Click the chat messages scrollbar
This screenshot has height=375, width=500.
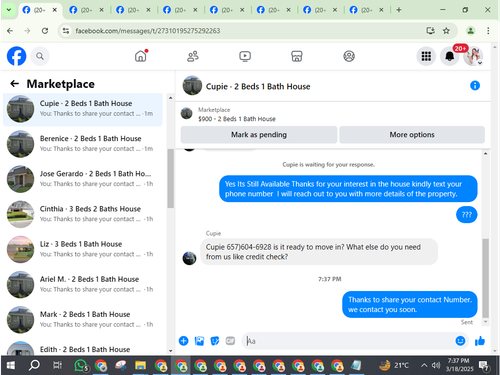pyautogui.click(x=486, y=278)
